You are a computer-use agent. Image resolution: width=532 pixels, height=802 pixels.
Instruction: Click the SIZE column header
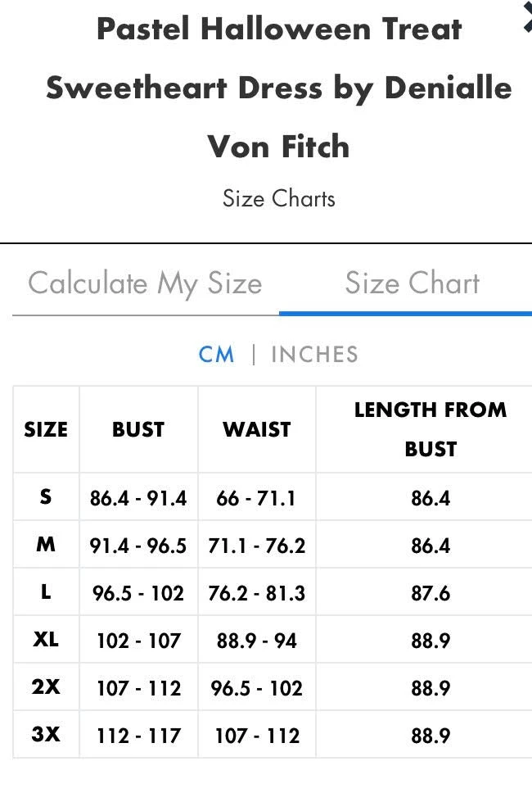(46, 429)
